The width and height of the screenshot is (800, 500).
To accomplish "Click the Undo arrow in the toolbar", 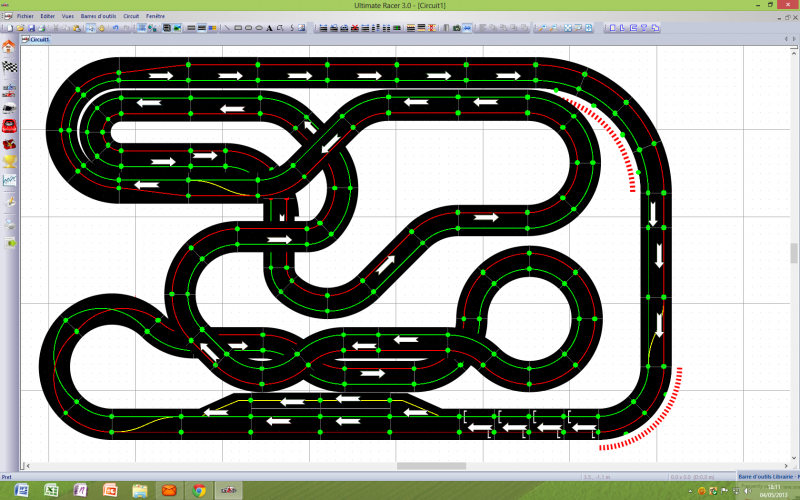I will point(116,28).
